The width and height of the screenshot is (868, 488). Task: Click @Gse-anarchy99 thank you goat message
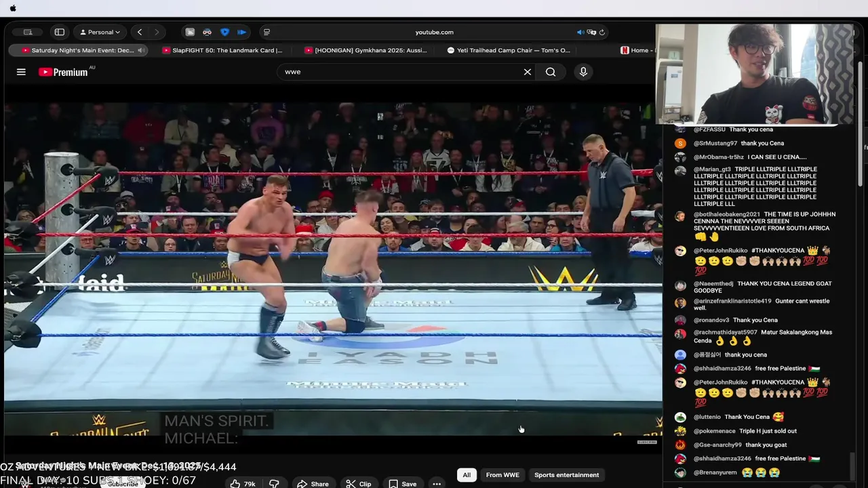click(x=740, y=445)
